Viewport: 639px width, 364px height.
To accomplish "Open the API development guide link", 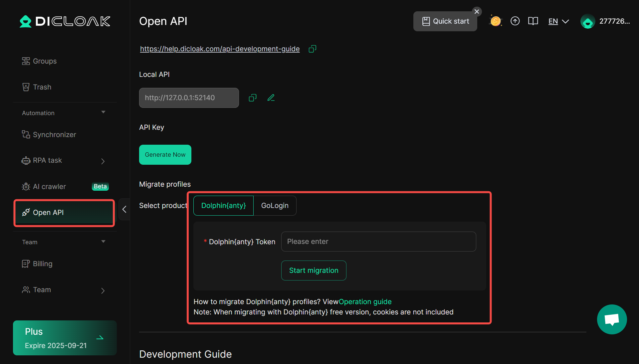I will [220, 49].
